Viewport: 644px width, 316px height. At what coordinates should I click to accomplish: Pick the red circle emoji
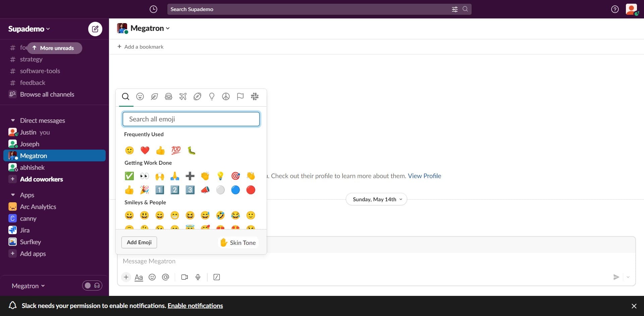[x=251, y=190]
